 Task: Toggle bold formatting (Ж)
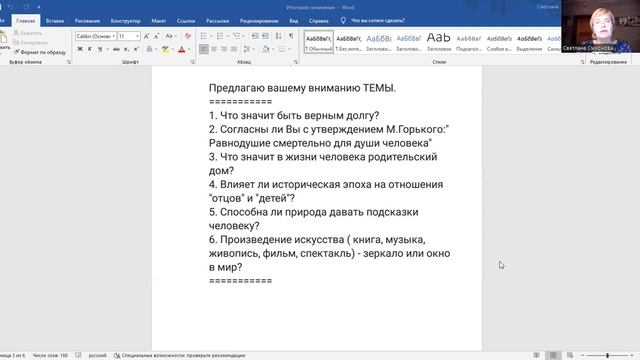[x=80, y=49]
